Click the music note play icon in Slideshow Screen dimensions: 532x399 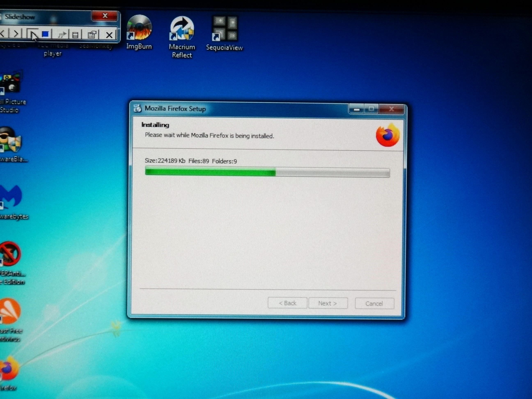point(62,35)
